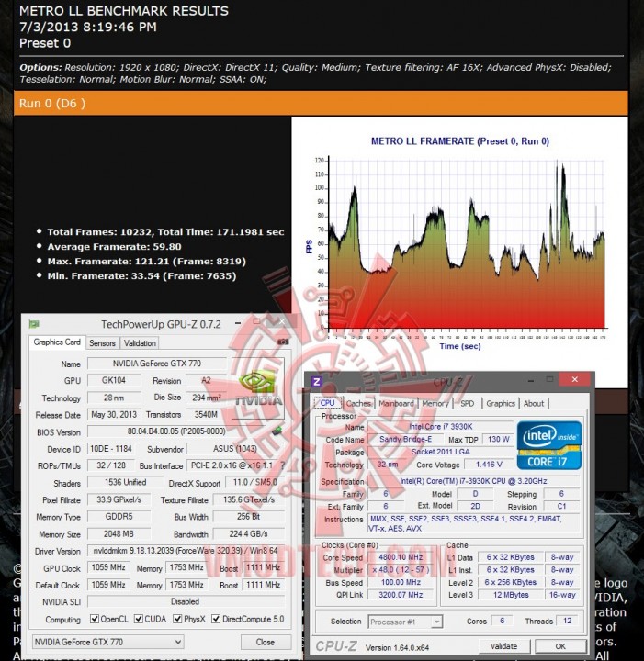Screen dimensions: 644x661
Task: Open the GPU selection dropdown in GPU-Z
Action: 108,642
